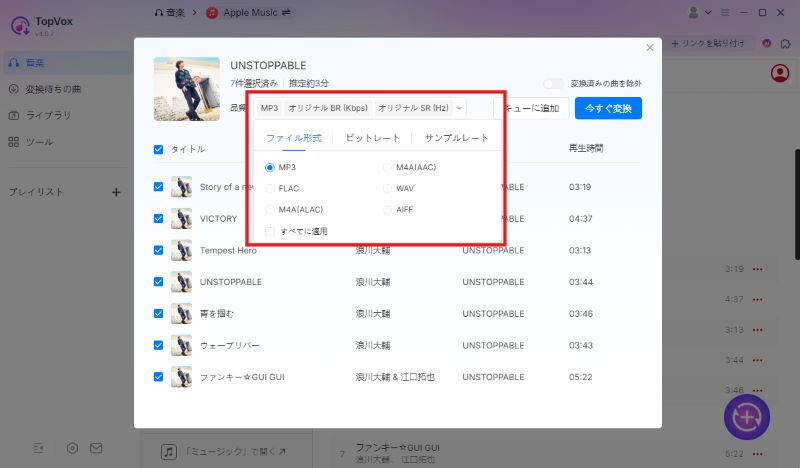800x468 pixels.
Task: Open more options for the 3:19 track
Action: click(x=758, y=269)
